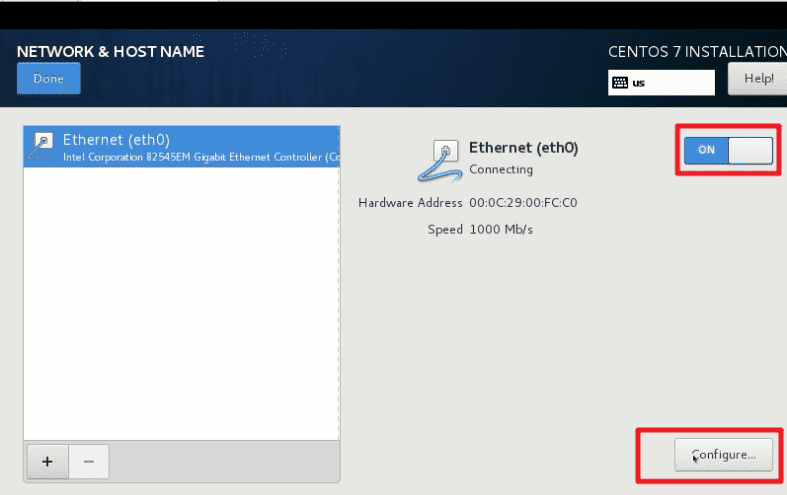Click the keyboard icon beside us
The height and width of the screenshot is (495, 787).
click(x=620, y=83)
